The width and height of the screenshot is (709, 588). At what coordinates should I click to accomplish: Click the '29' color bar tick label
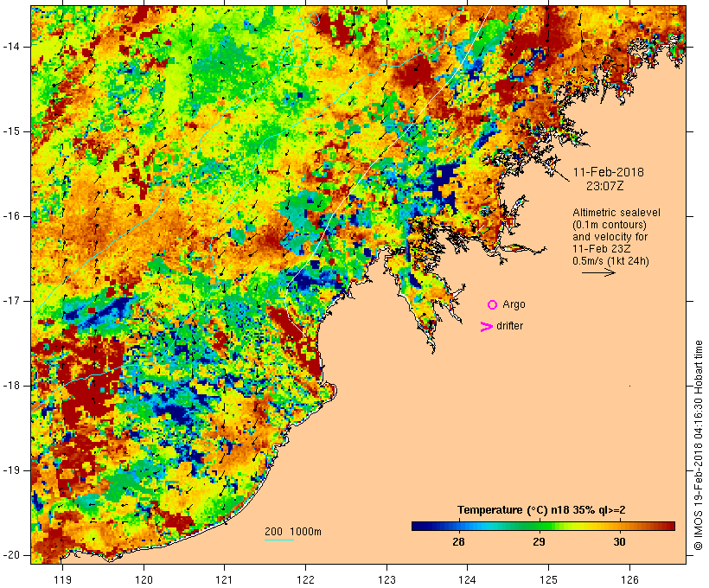click(539, 542)
